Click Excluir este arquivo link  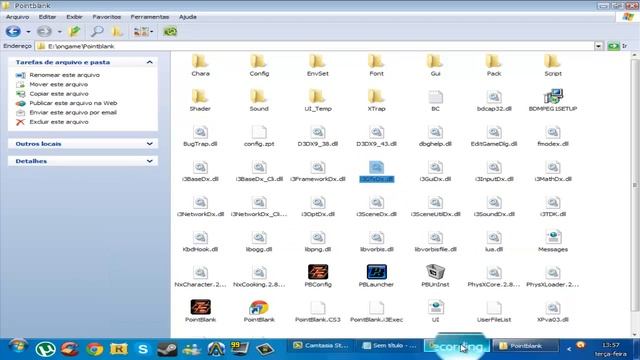coord(59,122)
